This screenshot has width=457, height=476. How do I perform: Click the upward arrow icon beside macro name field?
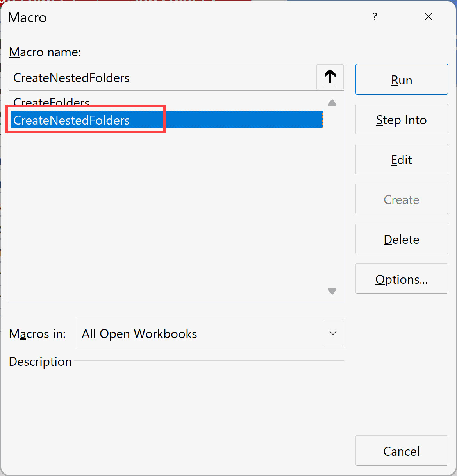click(x=330, y=77)
